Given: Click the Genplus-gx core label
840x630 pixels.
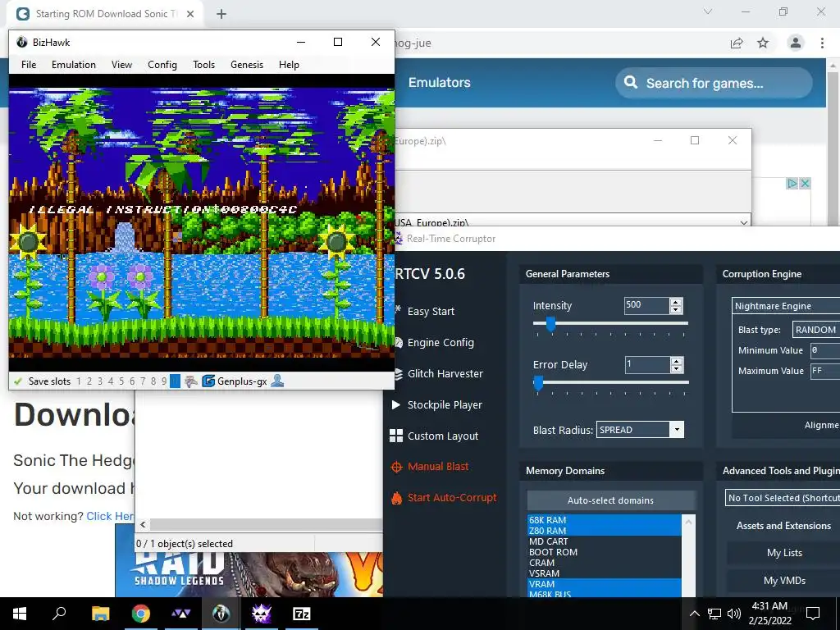Looking at the screenshot, I should click(242, 381).
